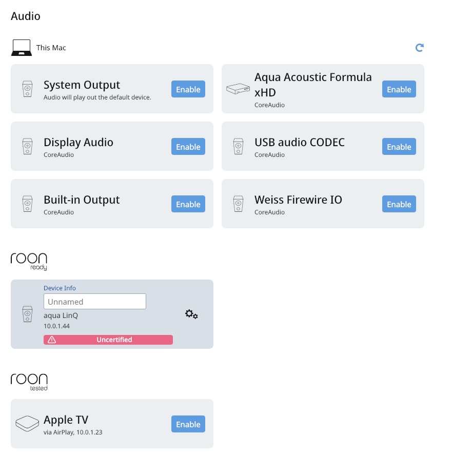Click the aqua LinQ speaker icon
Image resolution: width=452 pixels, height=476 pixels.
pyautogui.click(x=27, y=314)
